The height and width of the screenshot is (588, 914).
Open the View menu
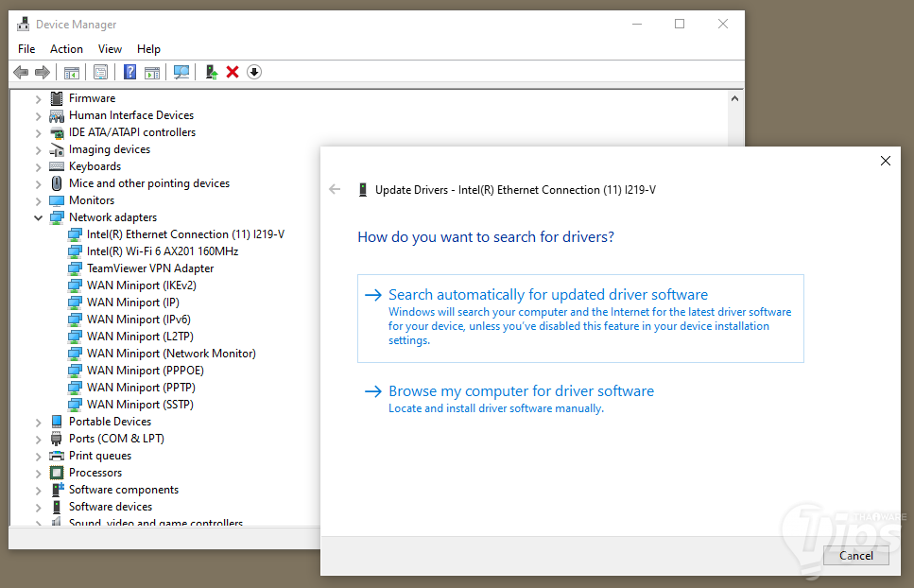(x=110, y=49)
